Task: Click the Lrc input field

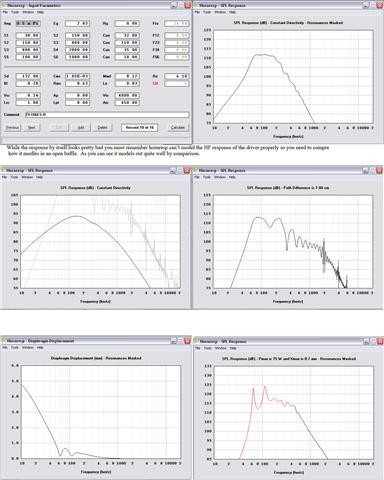Action: [x=28, y=103]
